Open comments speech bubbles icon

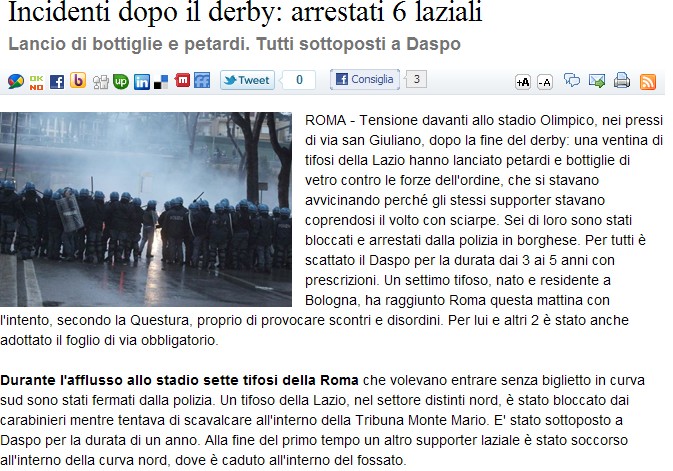point(572,80)
